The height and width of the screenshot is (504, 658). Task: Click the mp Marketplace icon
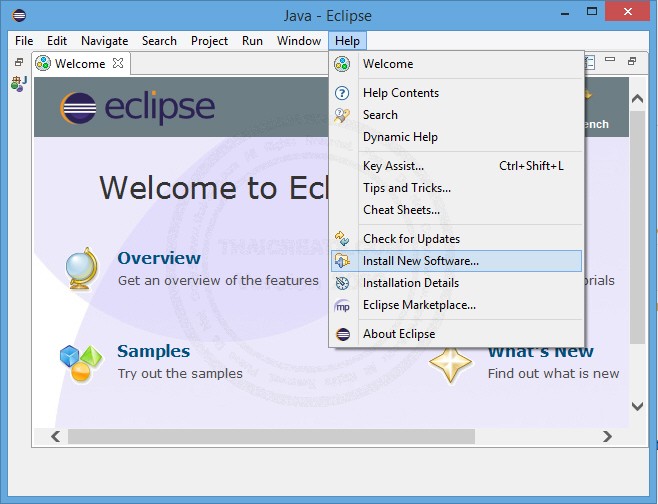coord(342,306)
